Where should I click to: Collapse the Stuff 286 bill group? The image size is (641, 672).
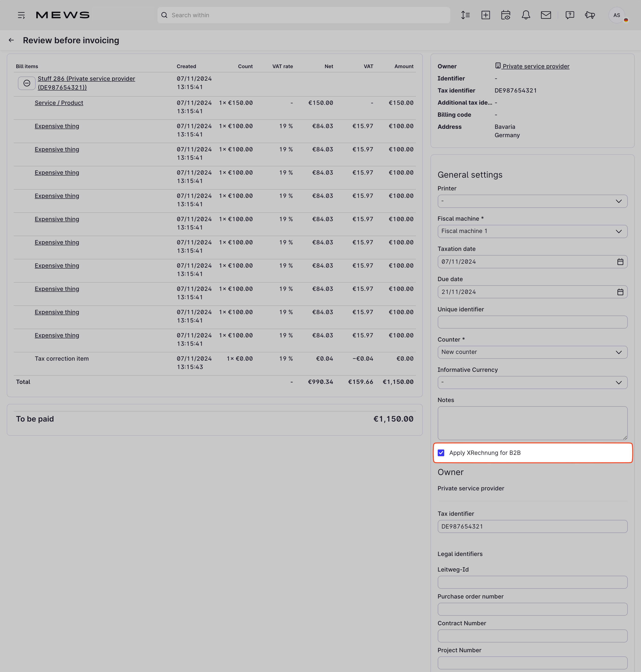[x=27, y=83]
